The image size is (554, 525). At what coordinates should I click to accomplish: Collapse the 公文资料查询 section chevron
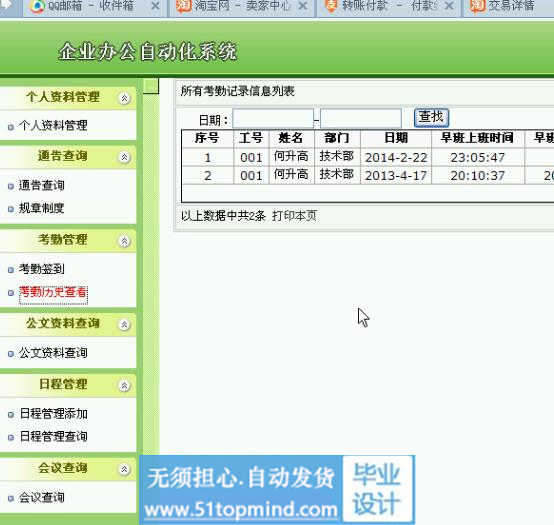tap(124, 324)
